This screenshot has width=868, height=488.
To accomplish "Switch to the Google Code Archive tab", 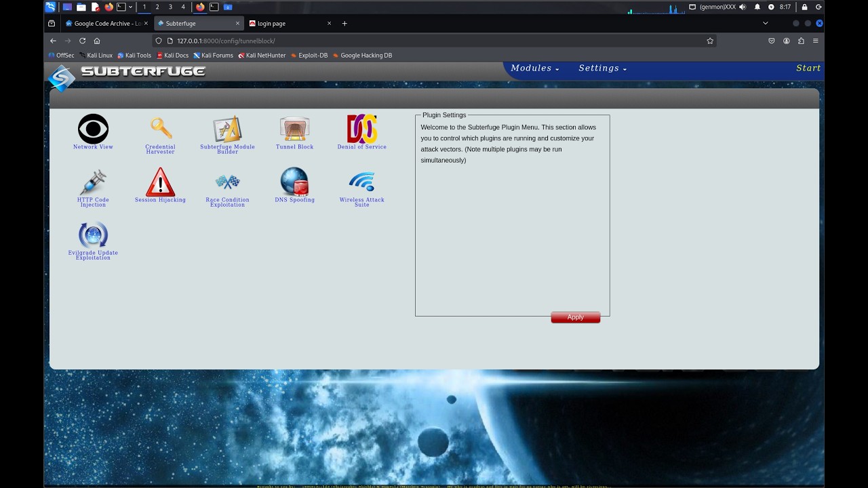I will click(x=106, y=23).
